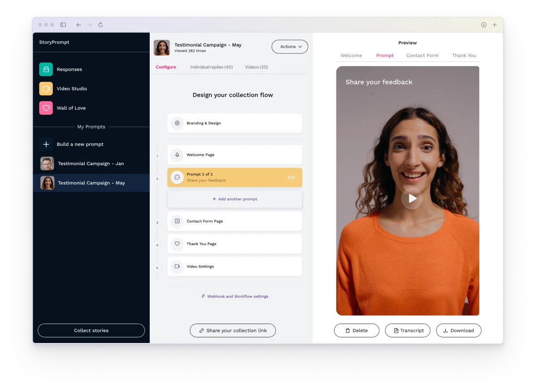This screenshot has width=536, height=392.
Task: Open the Videos (20) tab
Action: pos(256,67)
